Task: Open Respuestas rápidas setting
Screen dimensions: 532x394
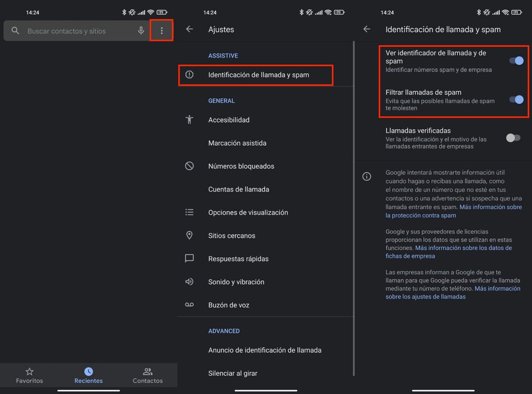Action: click(x=265, y=259)
